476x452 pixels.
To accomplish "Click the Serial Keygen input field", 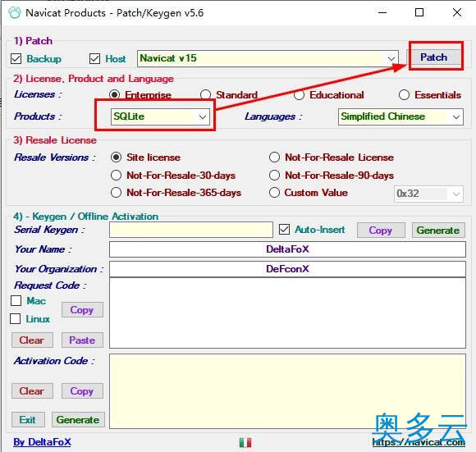I will (x=191, y=230).
